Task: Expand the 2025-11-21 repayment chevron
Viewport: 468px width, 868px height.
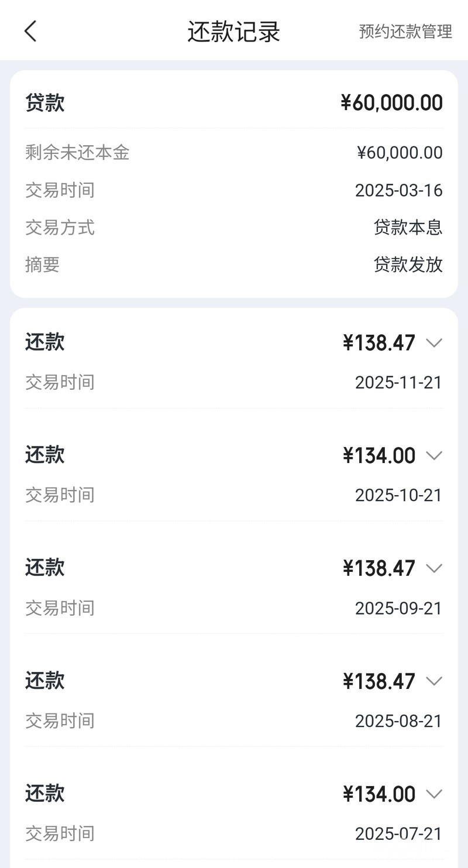Action: [434, 342]
